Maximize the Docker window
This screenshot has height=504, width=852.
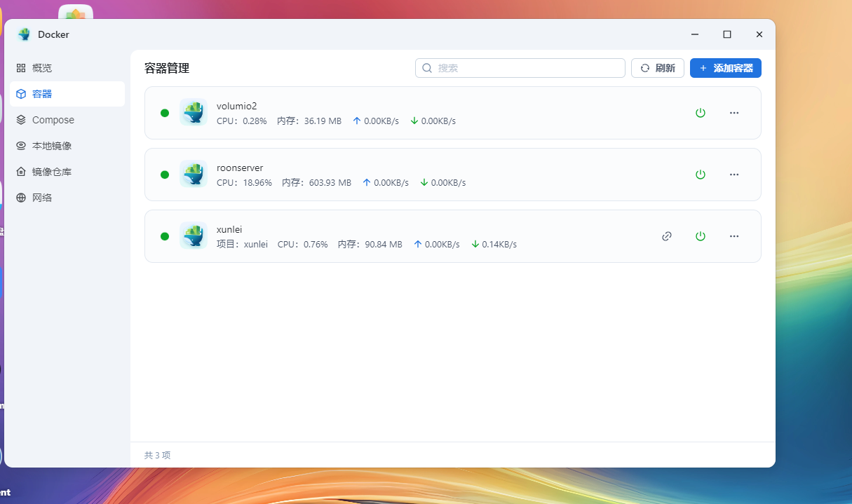pyautogui.click(x=727, y=34)
